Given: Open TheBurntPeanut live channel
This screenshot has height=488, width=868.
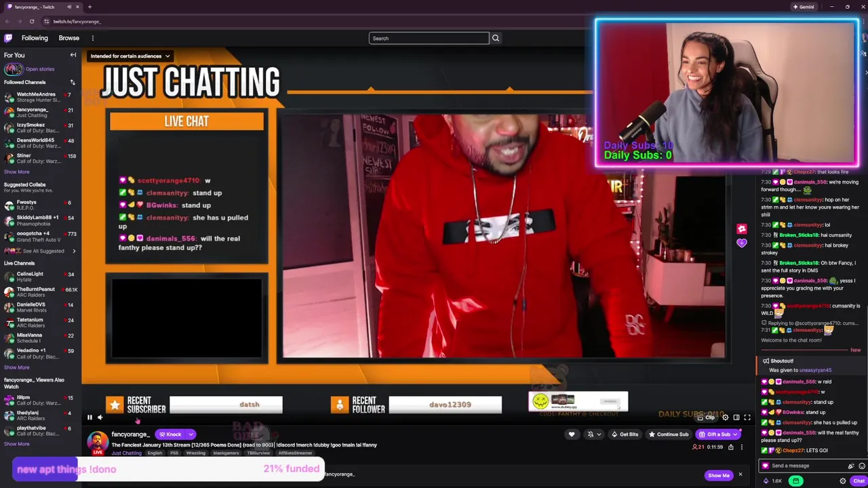Looking at the screenshot, I should 39,292.
